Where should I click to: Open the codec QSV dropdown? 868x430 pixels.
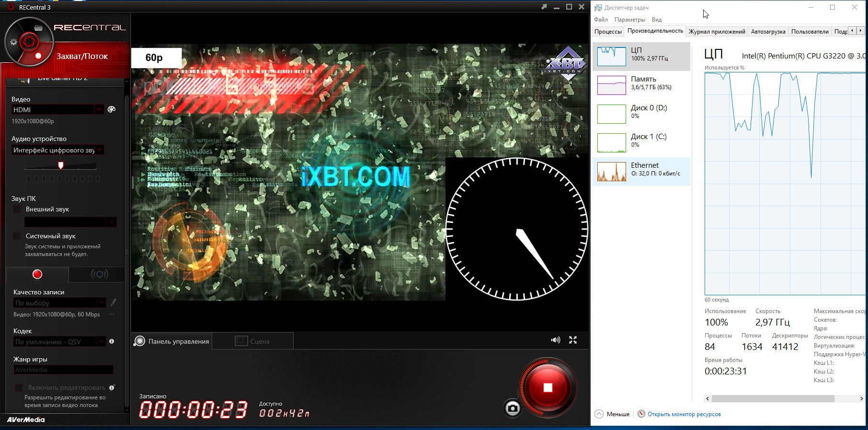point(101,342)
